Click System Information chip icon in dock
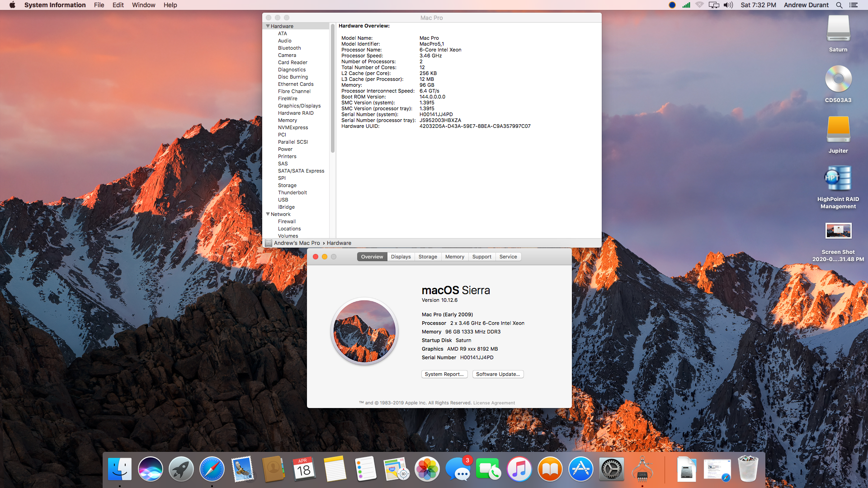The height and width of the screenshot is (488, 868). (642, 469)
